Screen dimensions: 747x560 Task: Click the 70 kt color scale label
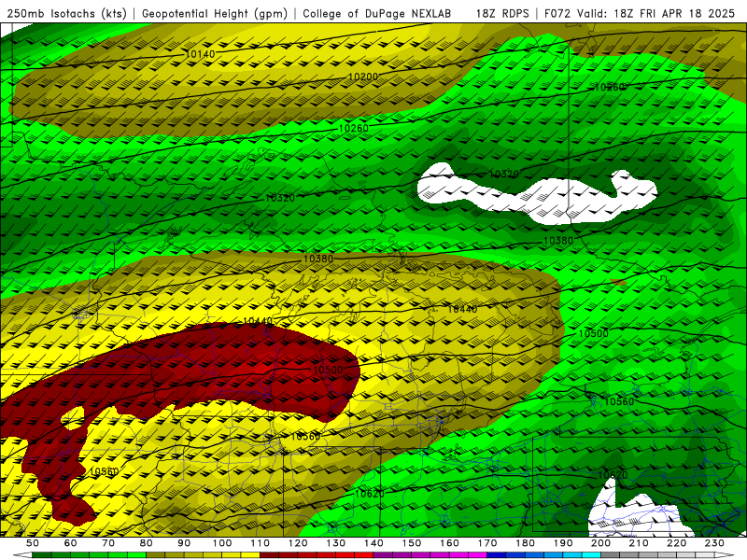tap(108, 543)
